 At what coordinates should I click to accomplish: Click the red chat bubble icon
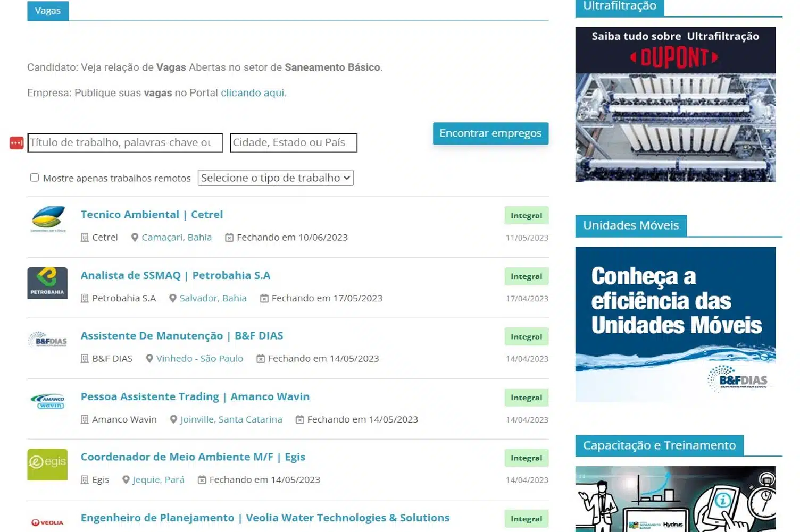pos(16,143)
